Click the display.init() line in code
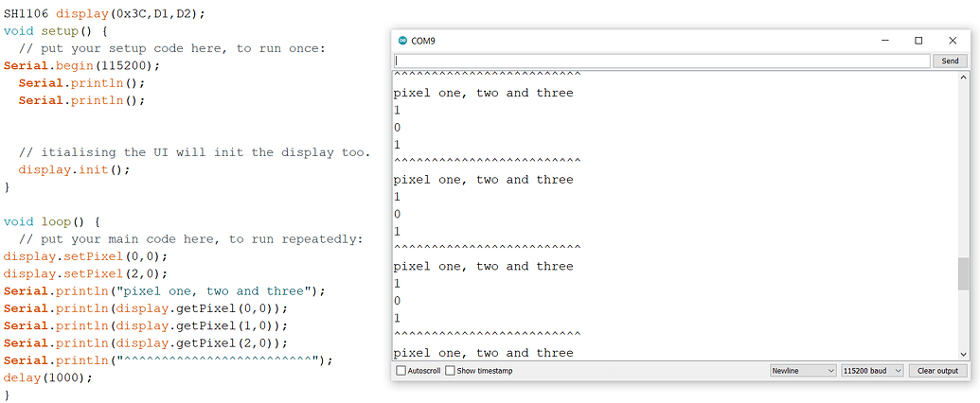The image size is (980, 403). coord(75,169)
